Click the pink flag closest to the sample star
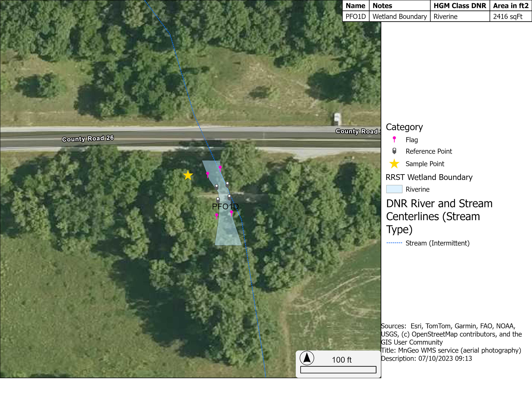Image resolution: width=532 pixels, height=411 pixels. coord(207,174)
